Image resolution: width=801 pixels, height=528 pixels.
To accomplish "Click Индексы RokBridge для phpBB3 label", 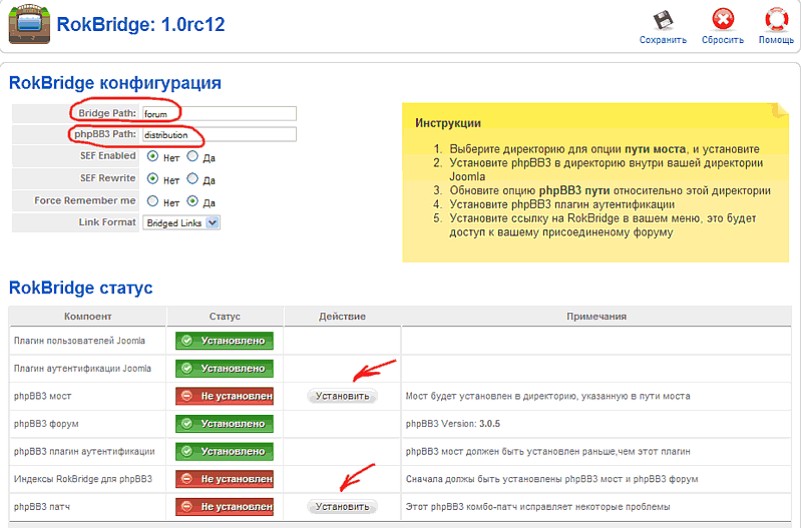I will coord(83,479).
